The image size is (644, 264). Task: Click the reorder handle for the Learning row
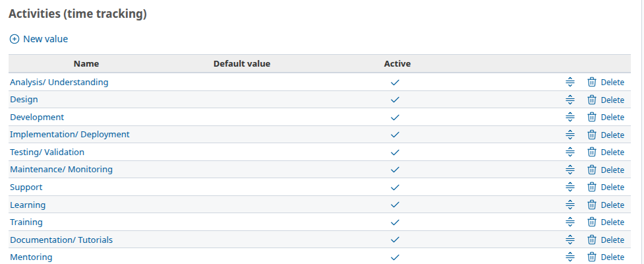tap(570, 205)
